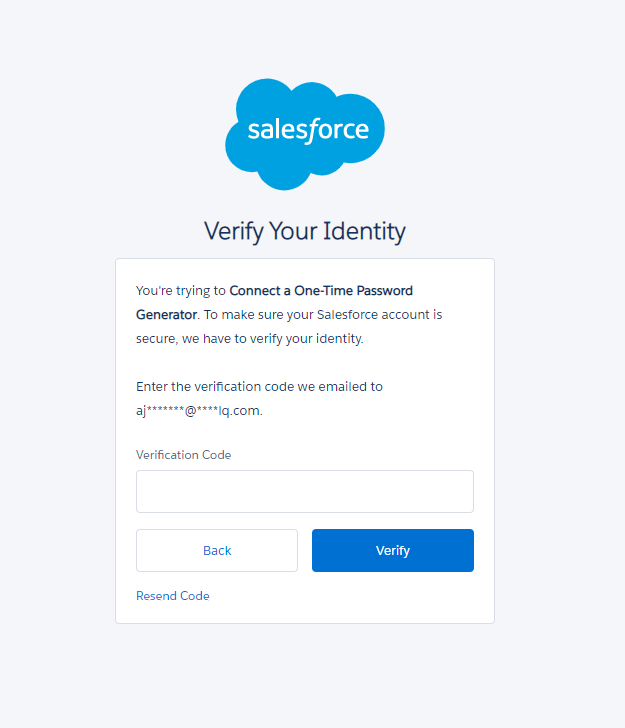Click the white salesforce wordmark inside the cloud
The image size is (625, 728).
tap(308, 130)
